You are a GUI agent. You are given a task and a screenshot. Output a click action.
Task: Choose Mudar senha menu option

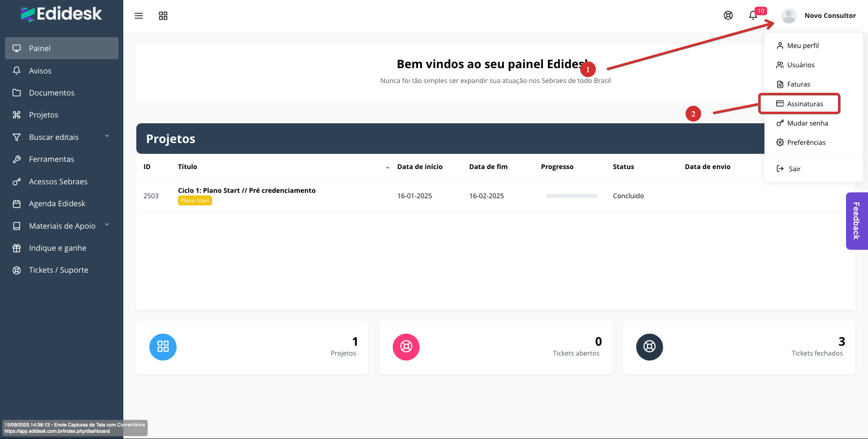[807, 123]
